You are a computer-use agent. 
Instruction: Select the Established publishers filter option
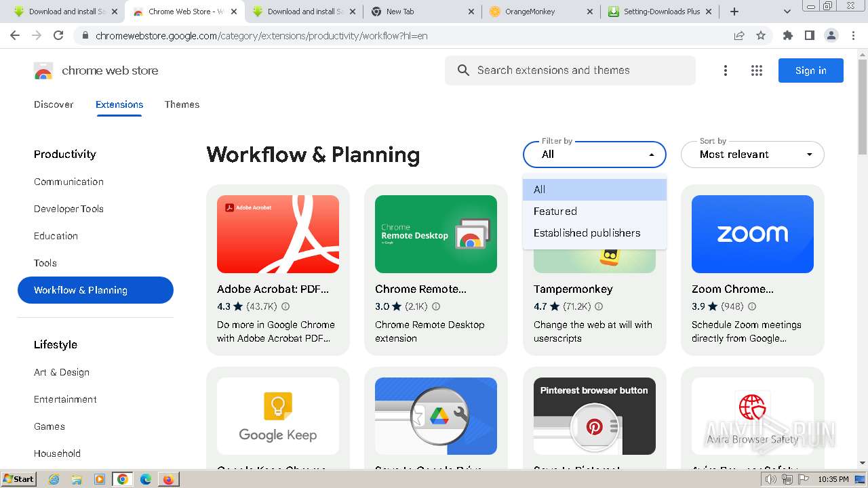pyautogui.click(x=595, y=233)
